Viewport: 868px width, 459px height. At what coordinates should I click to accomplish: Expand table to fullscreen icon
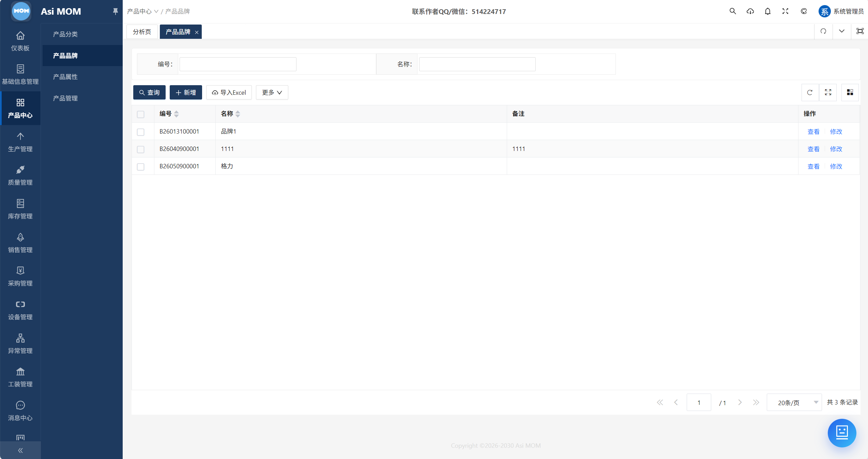[828, 92]
